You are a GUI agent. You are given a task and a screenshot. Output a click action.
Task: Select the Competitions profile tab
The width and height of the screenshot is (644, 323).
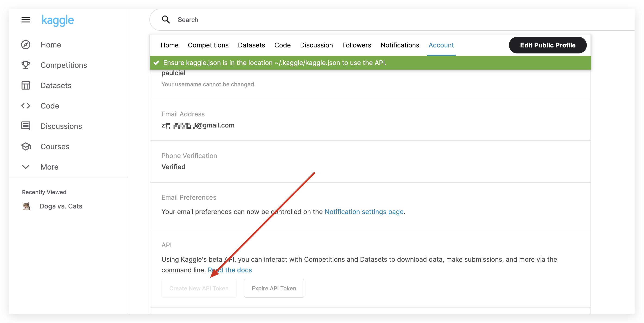coord(208,45)
